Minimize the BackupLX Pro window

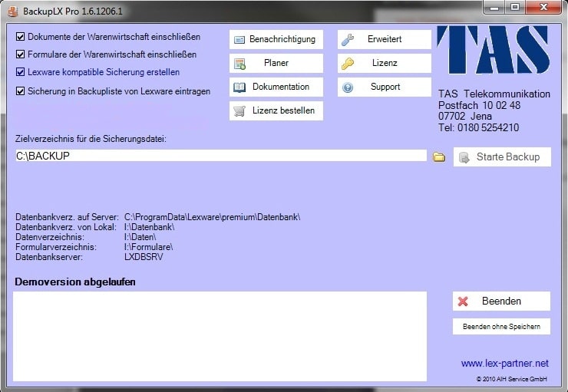(x=495, y=7)
